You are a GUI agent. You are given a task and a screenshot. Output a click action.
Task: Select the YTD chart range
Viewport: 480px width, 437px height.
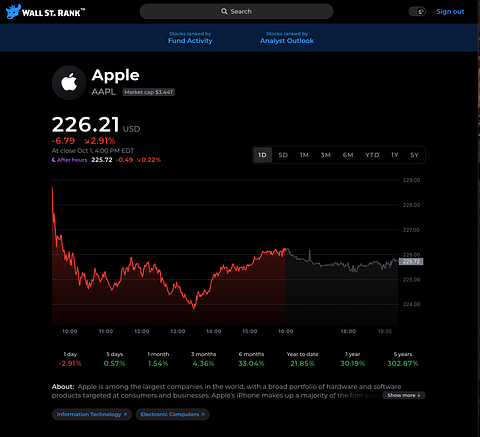372,155
